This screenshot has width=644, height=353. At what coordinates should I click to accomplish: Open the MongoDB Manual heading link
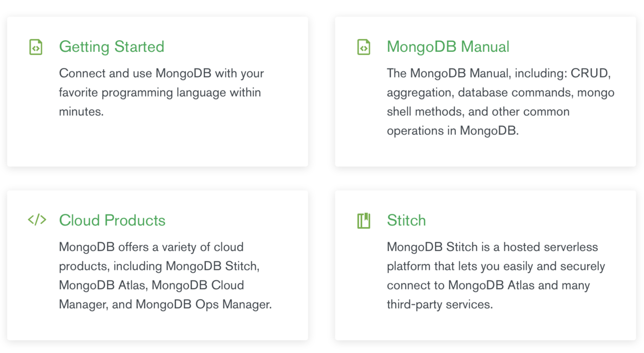pos(448,47)
